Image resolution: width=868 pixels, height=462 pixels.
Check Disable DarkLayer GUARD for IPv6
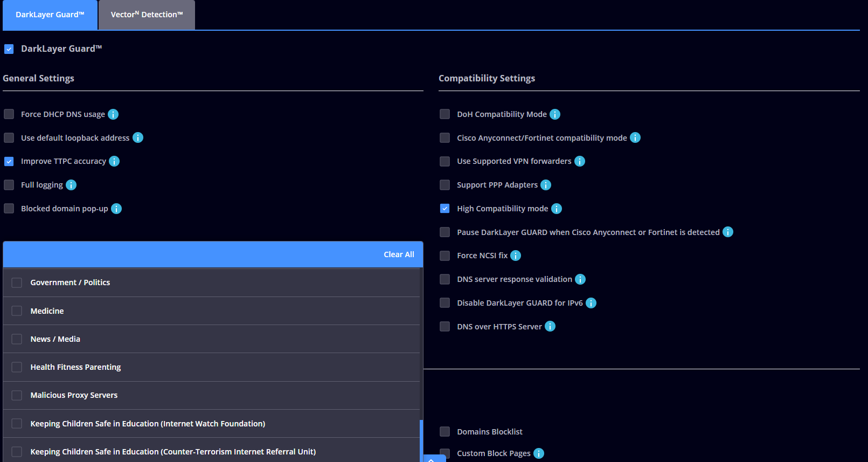tap(445, 303)
